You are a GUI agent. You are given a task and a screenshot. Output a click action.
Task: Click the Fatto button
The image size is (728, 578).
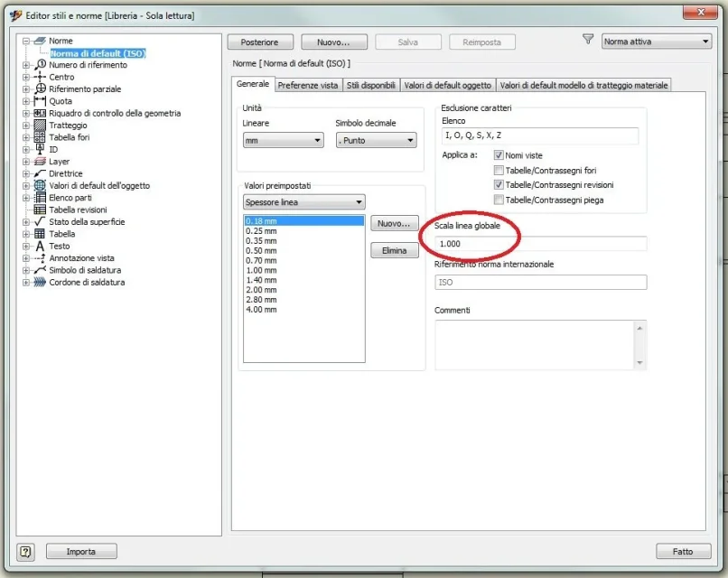click(x=683, y=552)
